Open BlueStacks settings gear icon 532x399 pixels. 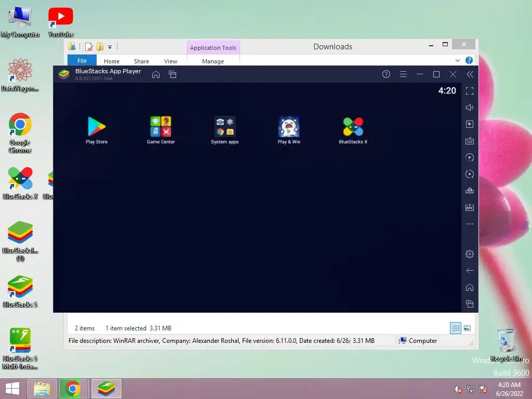point(470,254)
